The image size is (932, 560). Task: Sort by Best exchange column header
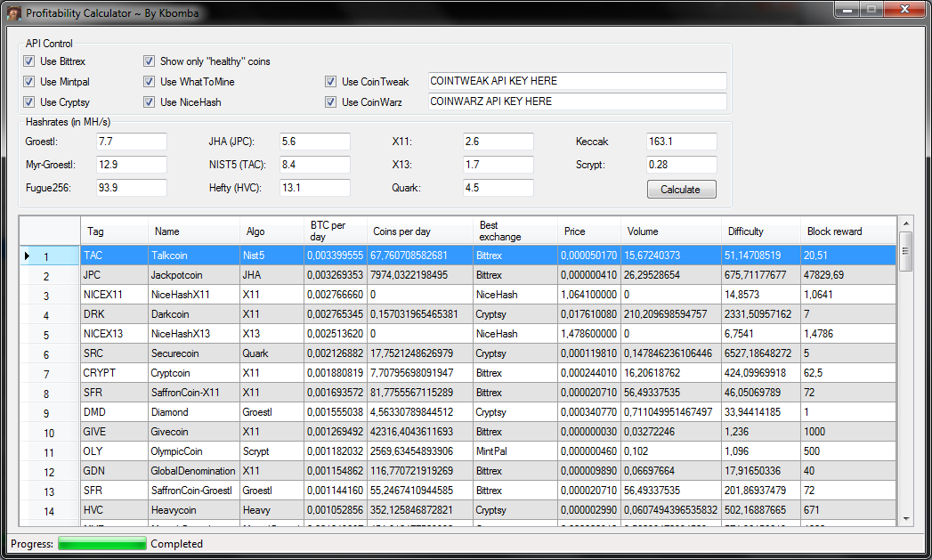515,231
